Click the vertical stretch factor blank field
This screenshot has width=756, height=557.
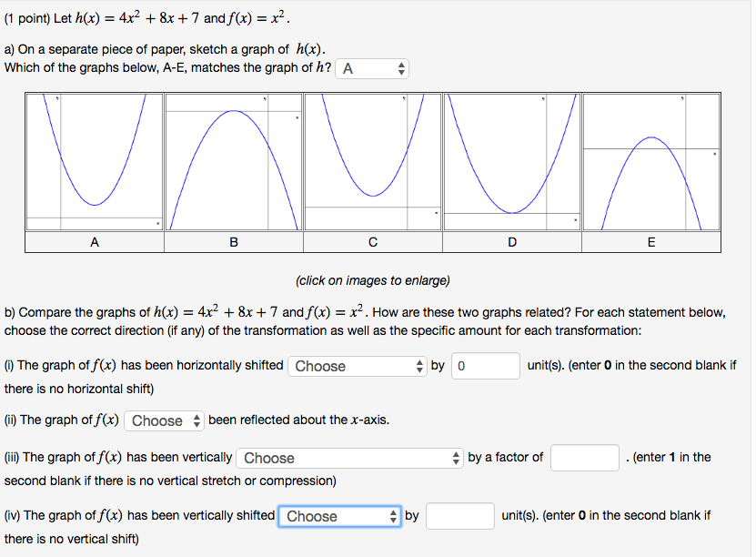[584, 458]
